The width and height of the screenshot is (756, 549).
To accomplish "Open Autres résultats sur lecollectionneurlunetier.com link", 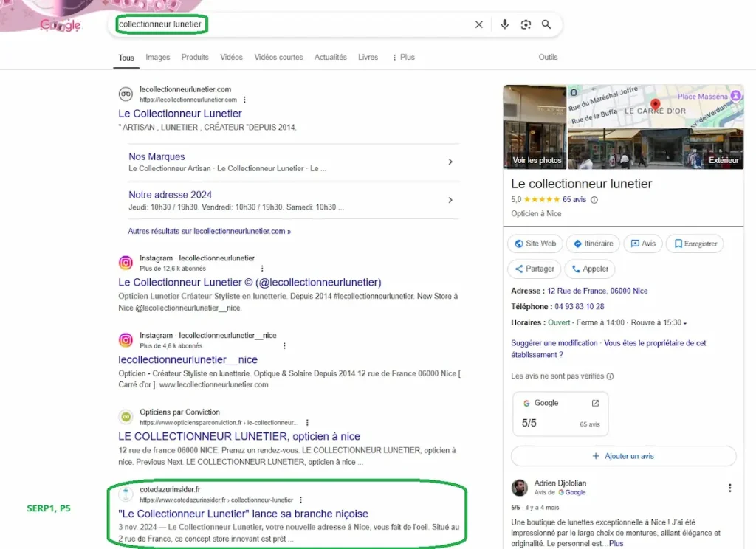I will pyautogui.click(x=209, y=232).
